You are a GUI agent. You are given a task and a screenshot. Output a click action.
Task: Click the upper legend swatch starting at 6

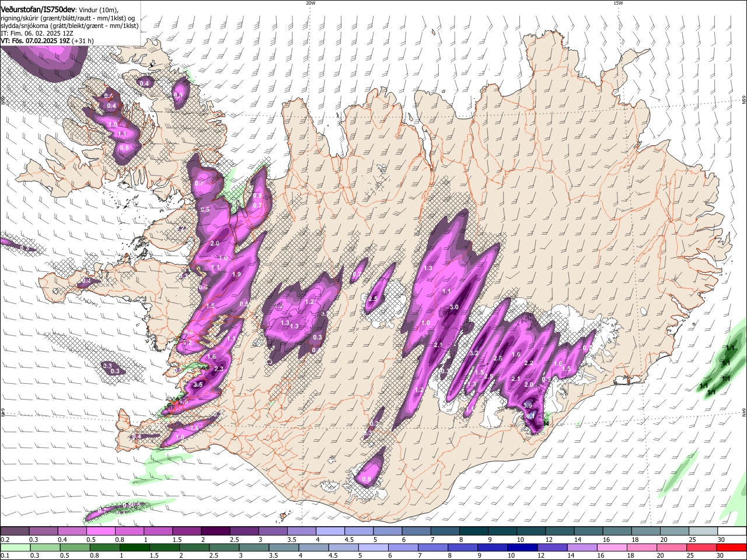pos(416,531)
